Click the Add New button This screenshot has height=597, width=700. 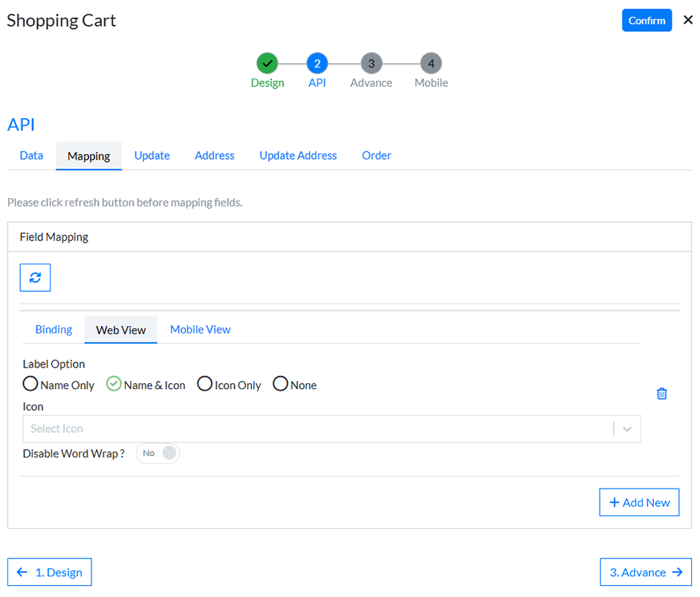point(639,503)
